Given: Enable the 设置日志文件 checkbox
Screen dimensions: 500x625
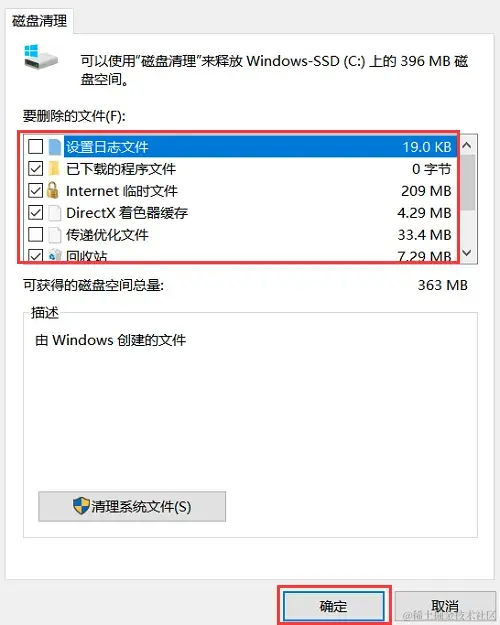Looking at the screenshot, I should click(35, 146).
